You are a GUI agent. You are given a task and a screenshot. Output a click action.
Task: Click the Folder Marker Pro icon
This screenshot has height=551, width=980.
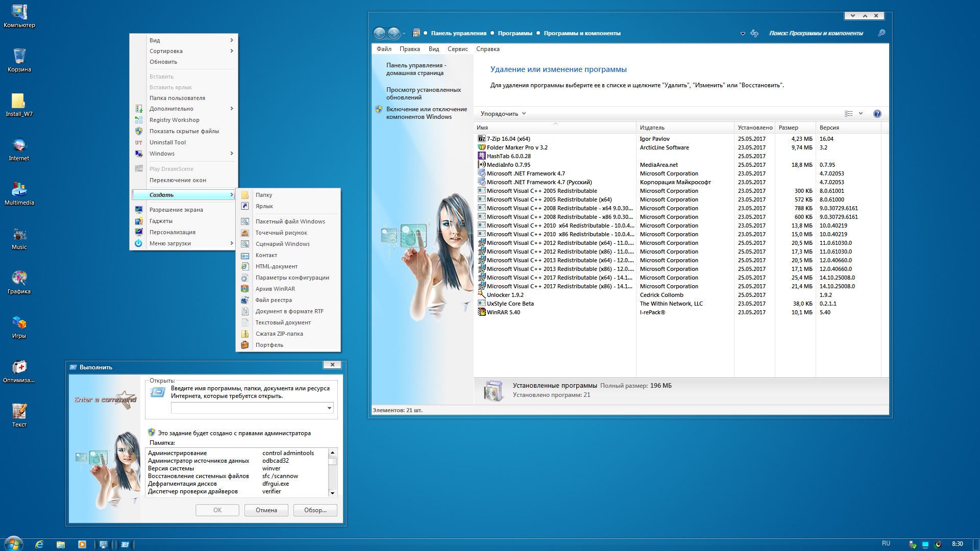point(481,146)
